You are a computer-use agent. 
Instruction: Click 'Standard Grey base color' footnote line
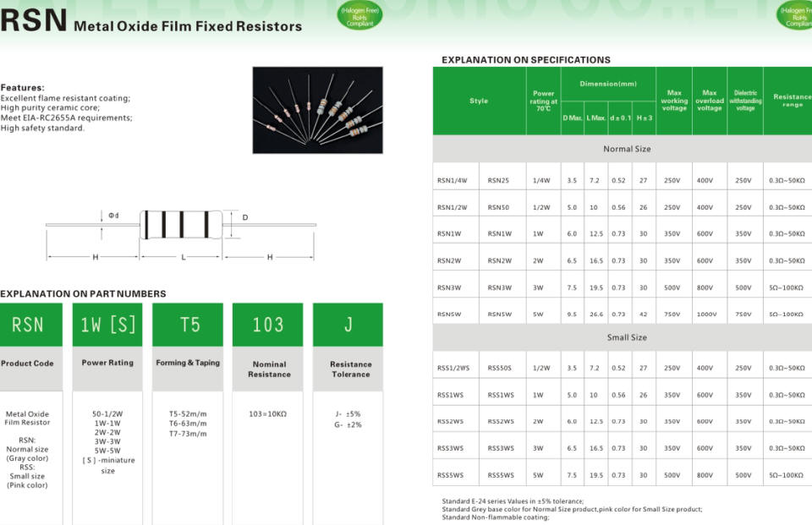pos(573,509)
